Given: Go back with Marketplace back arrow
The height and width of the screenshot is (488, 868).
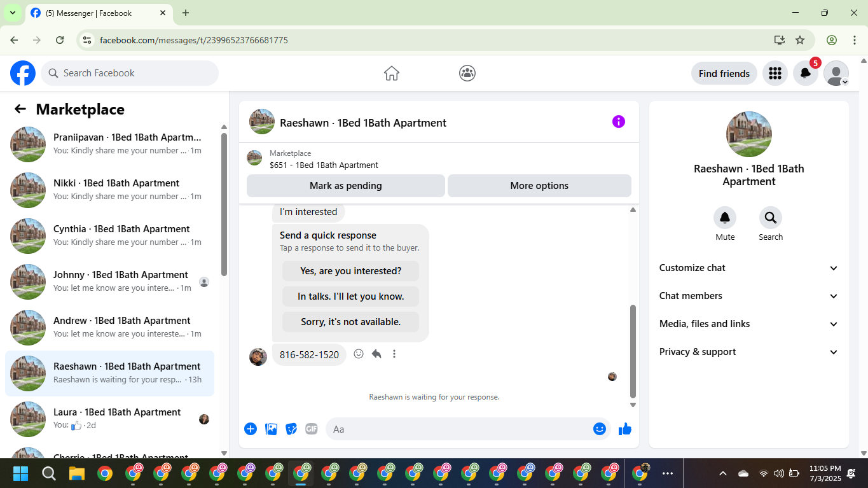Looking at the screenshot, I should click(20, 109).
